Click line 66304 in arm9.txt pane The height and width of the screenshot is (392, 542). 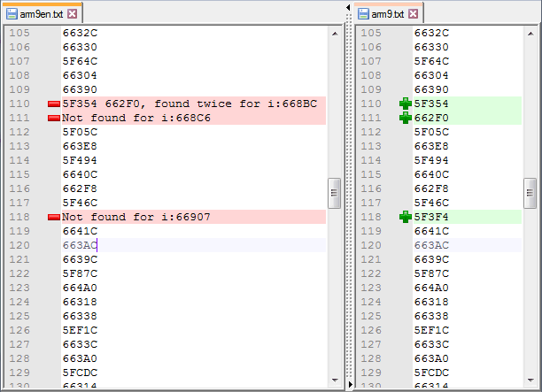(x=431, y=75)
